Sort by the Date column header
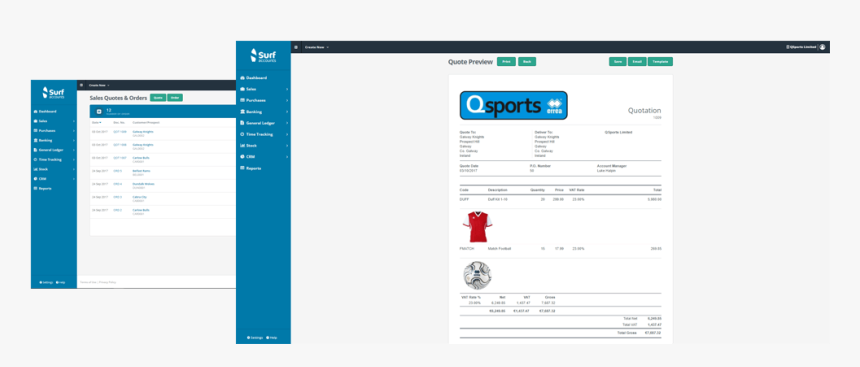 (97, 122)
